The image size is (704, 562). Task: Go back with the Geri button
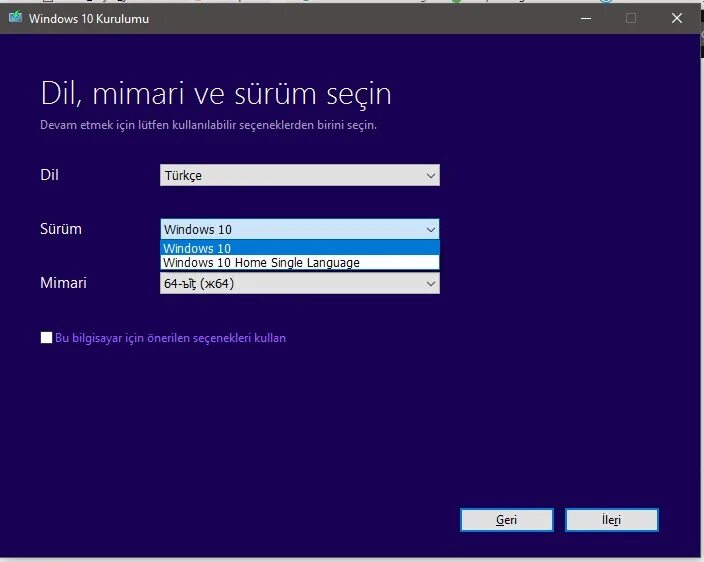point(506,520)
